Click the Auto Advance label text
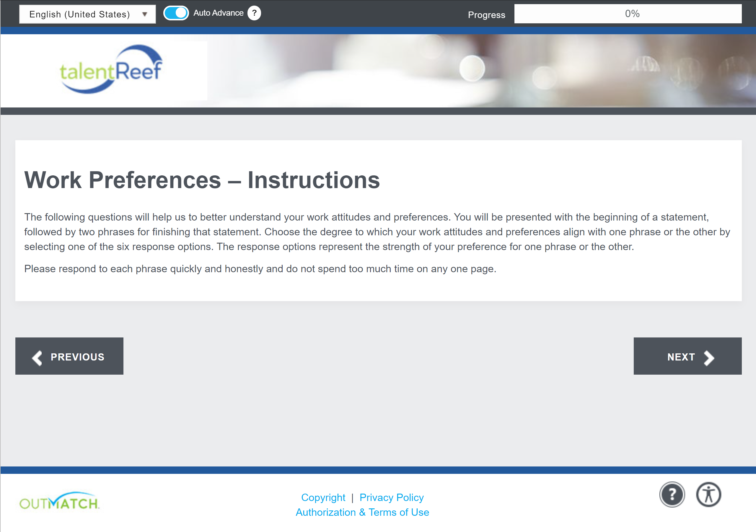The height and width of the screenshot is (532, 756). coord(218,13)
